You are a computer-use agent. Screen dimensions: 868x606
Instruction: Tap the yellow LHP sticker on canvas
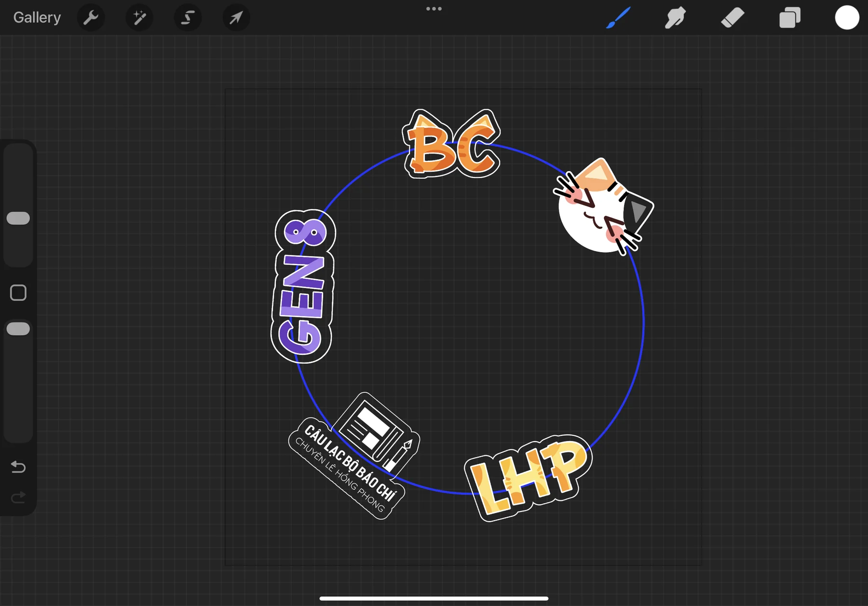tap(529, 478)
